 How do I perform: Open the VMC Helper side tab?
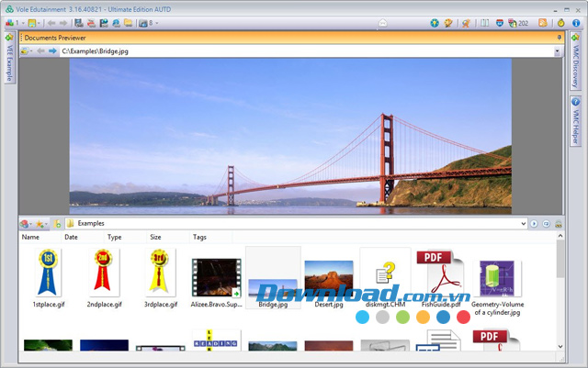[576, 121]
